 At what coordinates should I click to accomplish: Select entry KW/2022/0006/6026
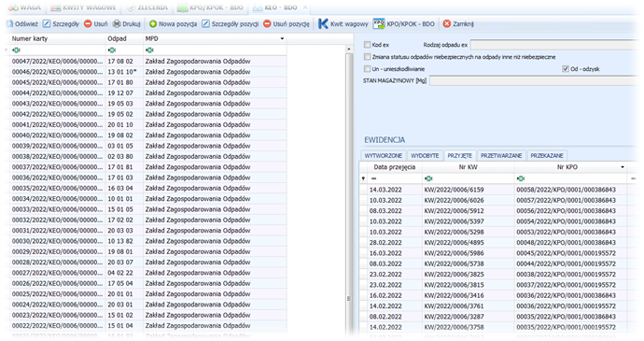click(x=454, y=200)
